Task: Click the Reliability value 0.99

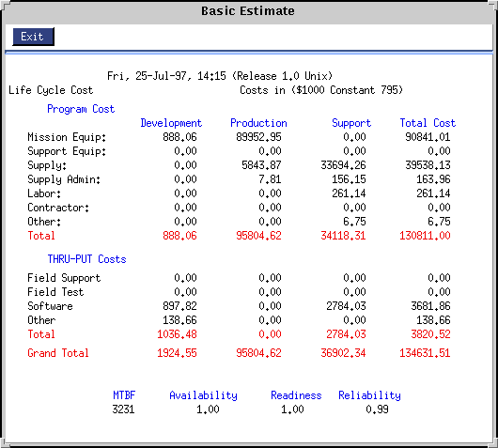Action: [377, 409]
